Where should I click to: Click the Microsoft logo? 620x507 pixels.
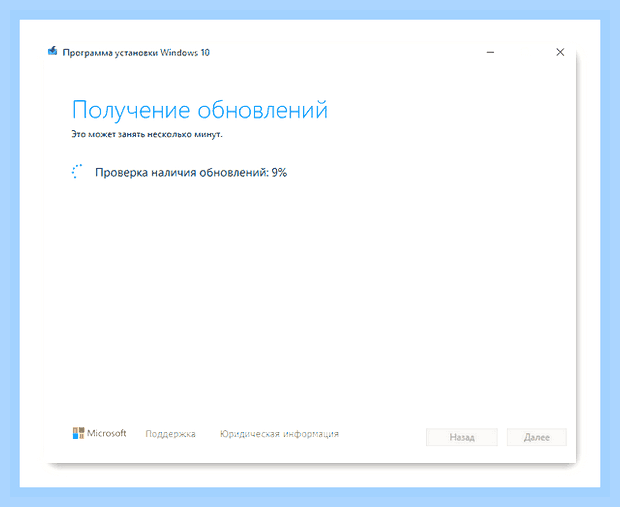click(x=99, y=433)
